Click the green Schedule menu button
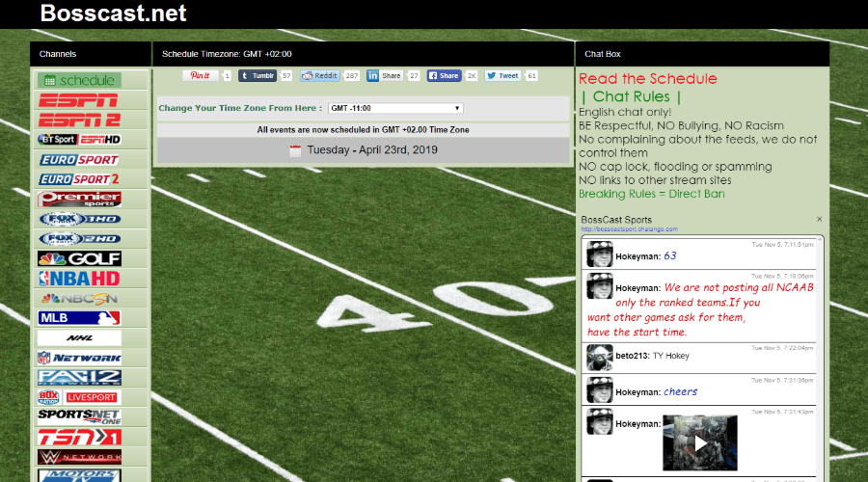The image size is (868, 482). 79,80
